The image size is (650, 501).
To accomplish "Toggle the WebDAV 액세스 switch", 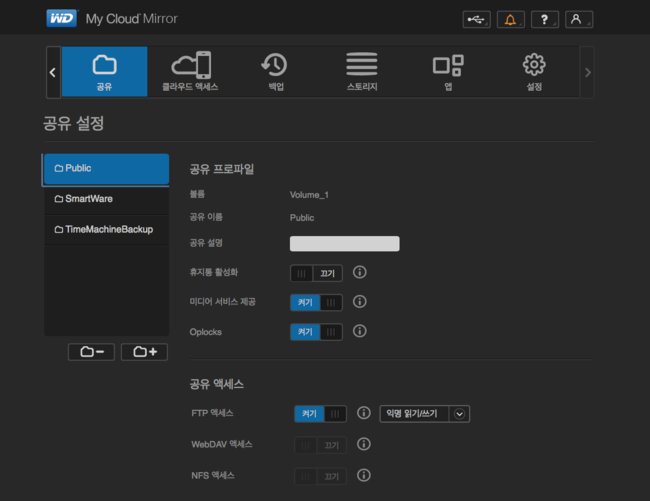I will (x=320, y=445).
